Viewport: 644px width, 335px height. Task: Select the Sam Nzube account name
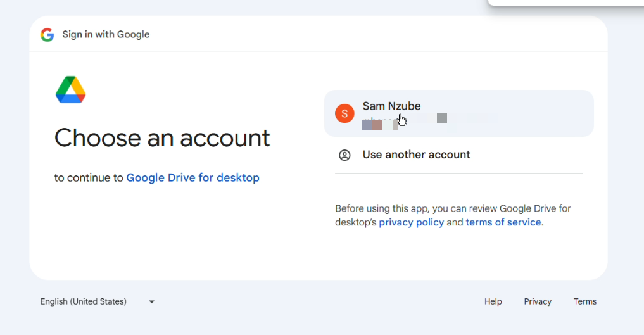[x=391, y=106]
